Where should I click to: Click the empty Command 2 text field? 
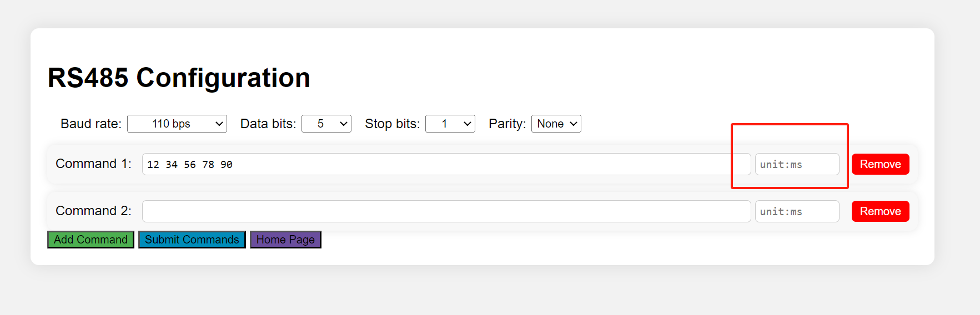pos(446,211)
